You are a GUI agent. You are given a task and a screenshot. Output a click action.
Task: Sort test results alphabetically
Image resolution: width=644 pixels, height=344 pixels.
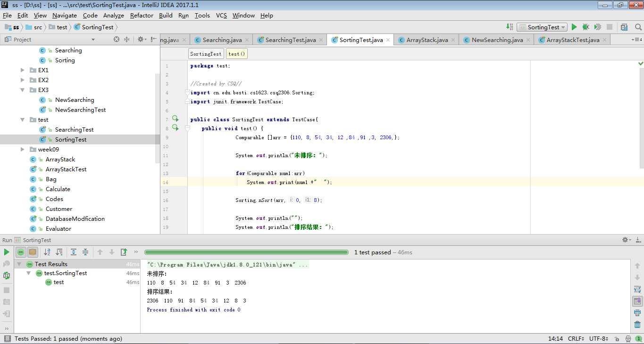pyautogui.click(x=47, y=252)
